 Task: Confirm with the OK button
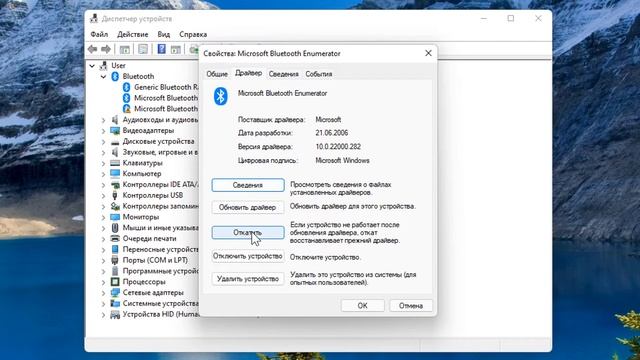point(362,305)
